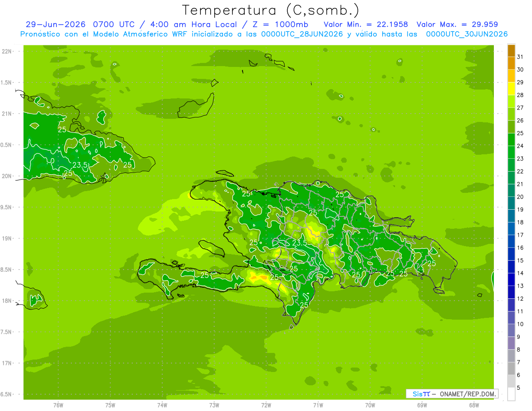Click the "19N" latitude axis label
Viewport: 532px width, 411px height.
(x=7, y=239)
